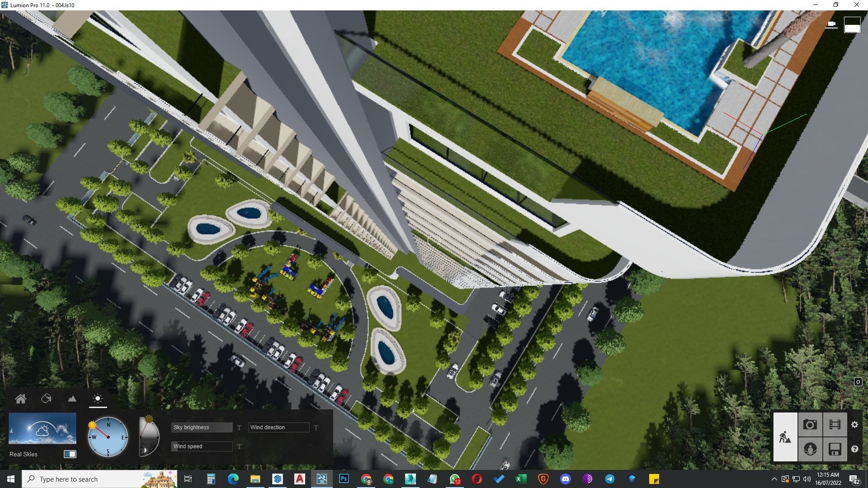Open Task View on the taskbar
Screen dimensions: 868x488
[x=188, y=479]
